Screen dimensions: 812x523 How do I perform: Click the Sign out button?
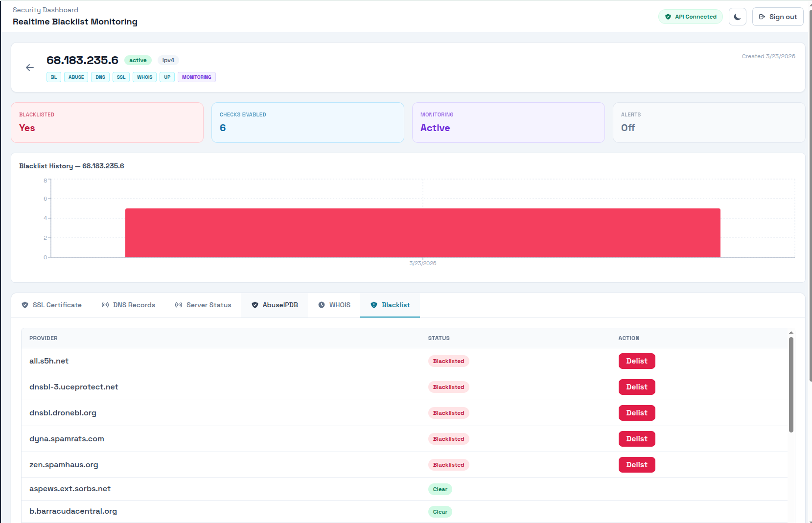778,17
